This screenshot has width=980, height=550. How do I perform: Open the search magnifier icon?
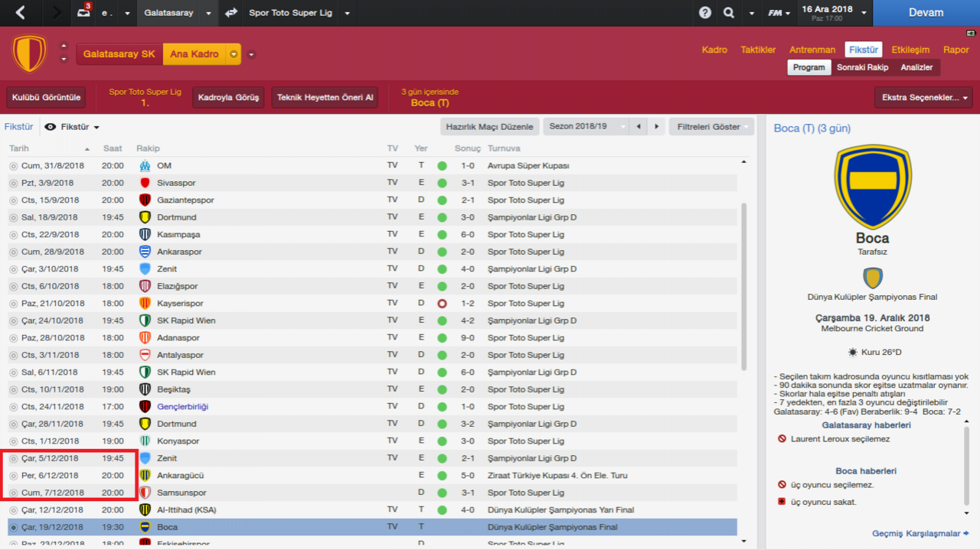(x=729, y=13)
